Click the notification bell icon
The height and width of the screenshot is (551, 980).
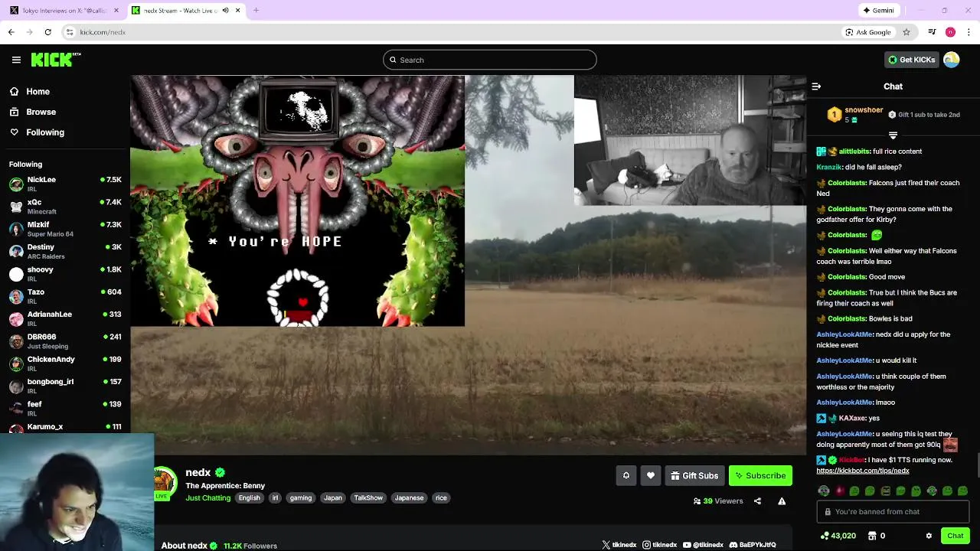pos(626,476)
